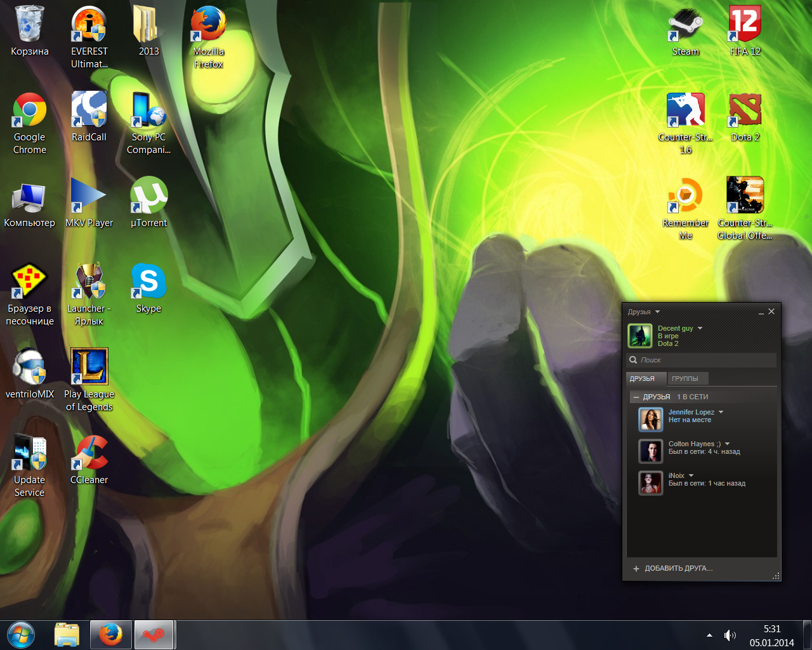Collapse the ДРУЗЬЯ friends list group

tap(636, 397)
